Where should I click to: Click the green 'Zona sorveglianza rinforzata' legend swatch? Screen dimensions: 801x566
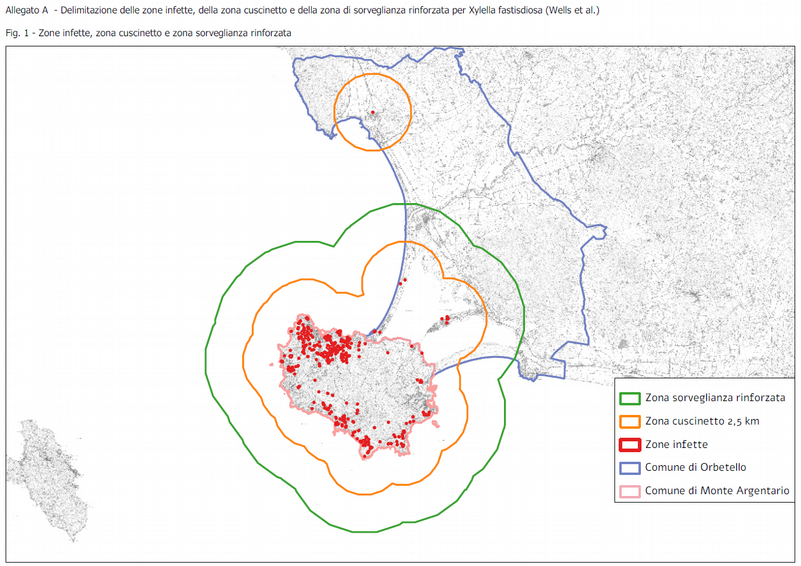coord(630,398)
